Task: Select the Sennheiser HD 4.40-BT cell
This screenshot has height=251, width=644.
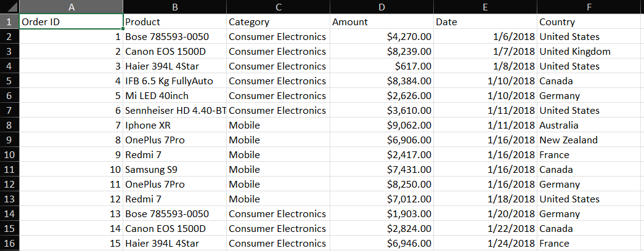Action: [x=174, y=110]
